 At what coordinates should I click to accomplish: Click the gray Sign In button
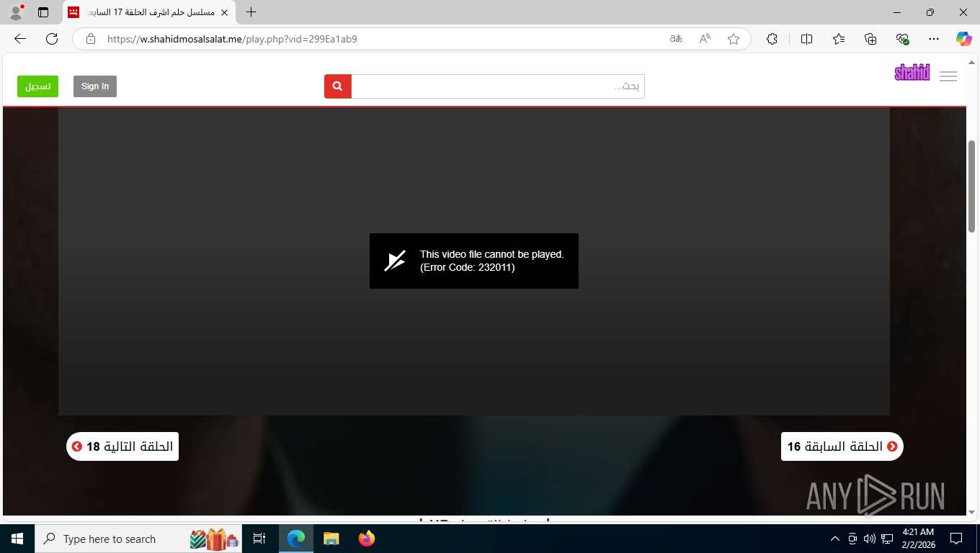coord(95,86)
